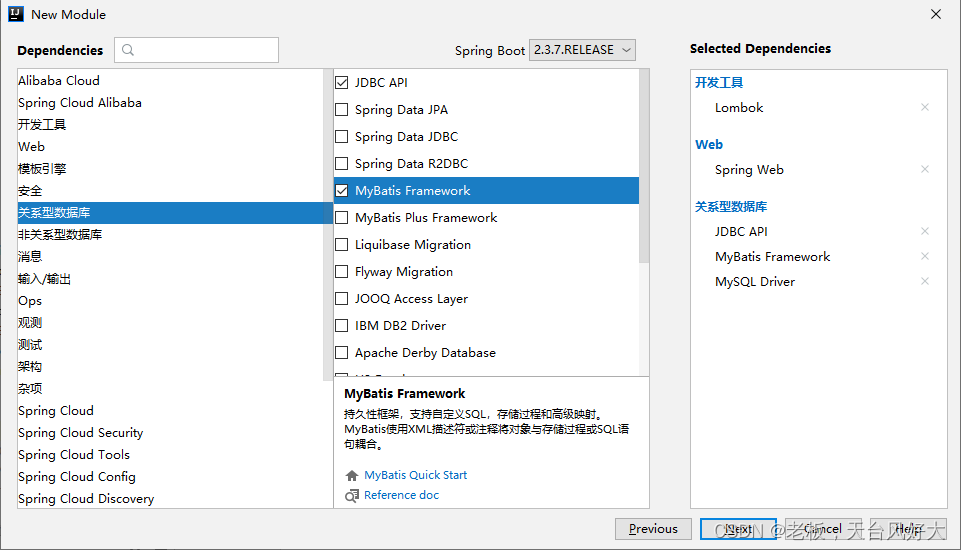Click the Reference doc icon
The width and height of the screenshot is (961, 550).
352,495
